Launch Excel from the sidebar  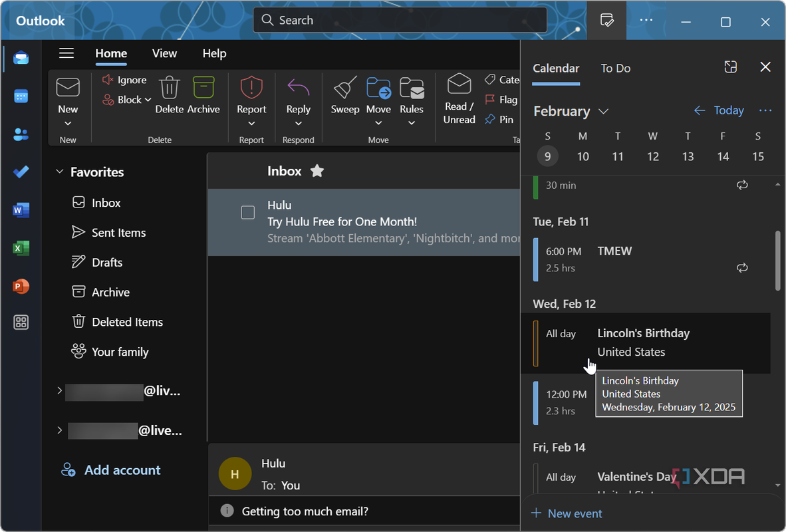pyautogui.click(x=21, y=248)
